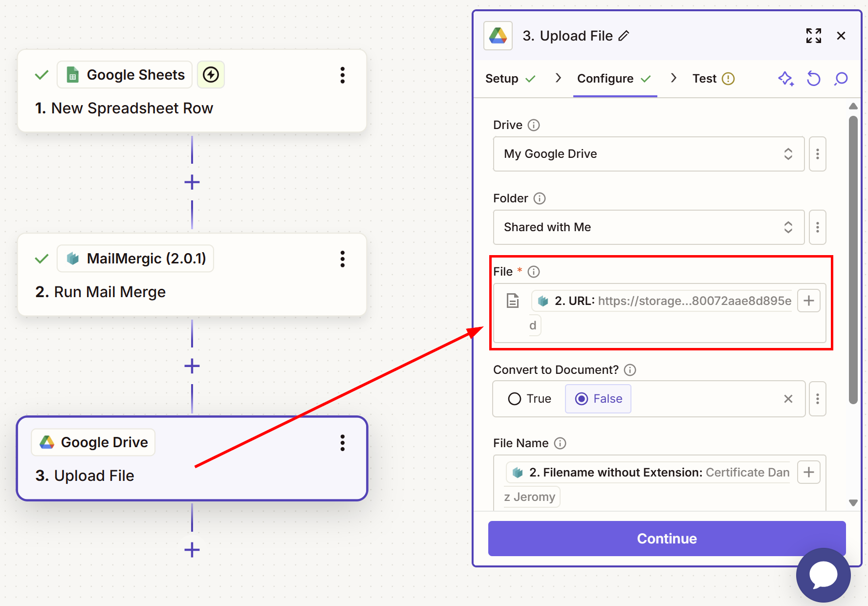Image resolution: width=868 pixels, height=606 pixels.
Task: Select the True radio button for Convert to Document
Action: point(514,399)
